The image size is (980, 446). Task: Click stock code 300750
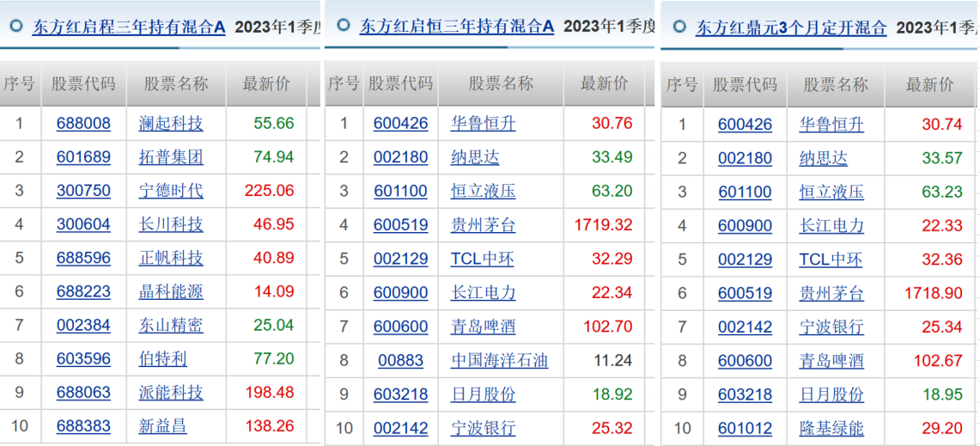click(x=83, y=190)
